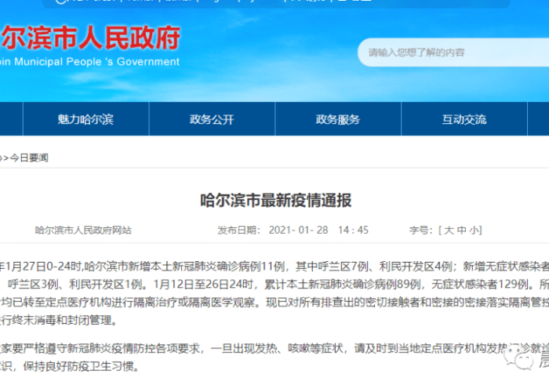The image size is (549, 392).
Task: Switch to the 政务公开 navigation tab
Action: 212,119
